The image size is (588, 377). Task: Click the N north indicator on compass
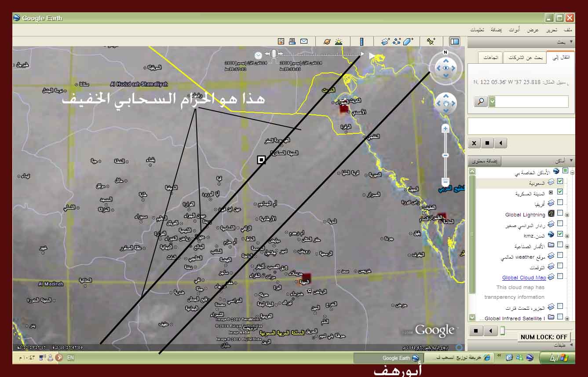click(x=446, y=52)
